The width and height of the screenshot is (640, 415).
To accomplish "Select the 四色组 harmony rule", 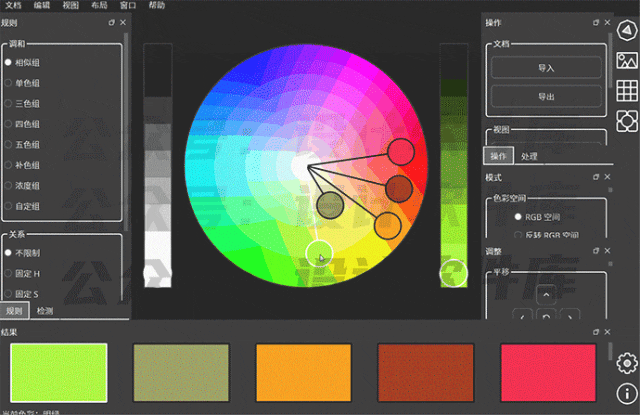I will tap(23, 124).
